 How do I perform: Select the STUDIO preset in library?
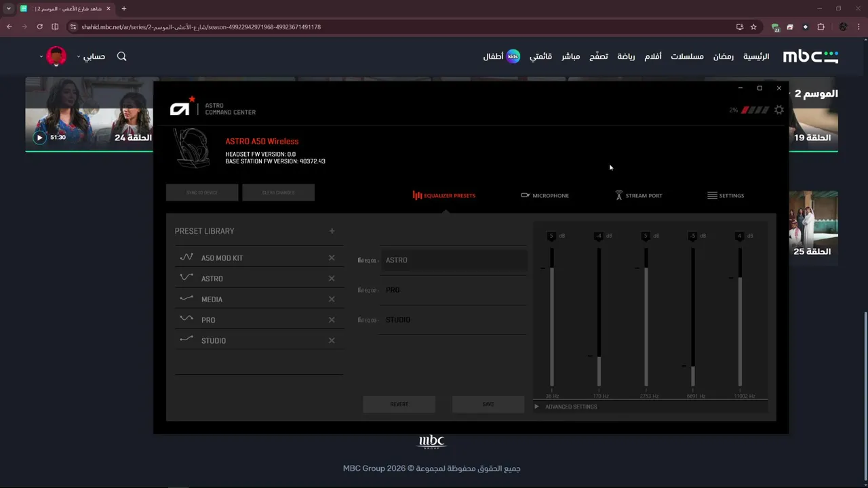pyautogui.click(x=259, y=340)
